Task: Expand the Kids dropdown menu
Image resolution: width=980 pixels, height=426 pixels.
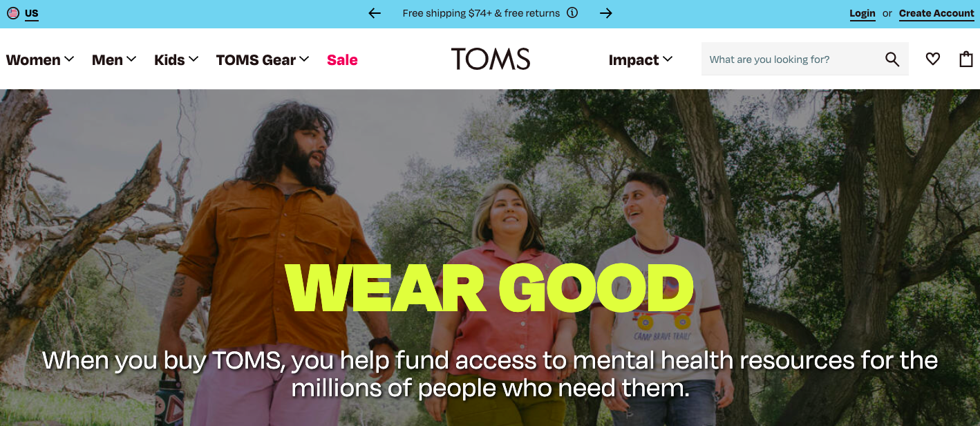Action: click(176, 60)
